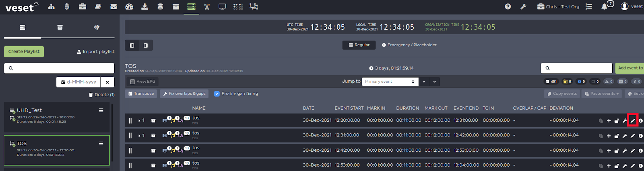Screen dimensions: 644x171
Task: Open the Chris - Test Org organization selector
Action: click(x=558, y=6)
